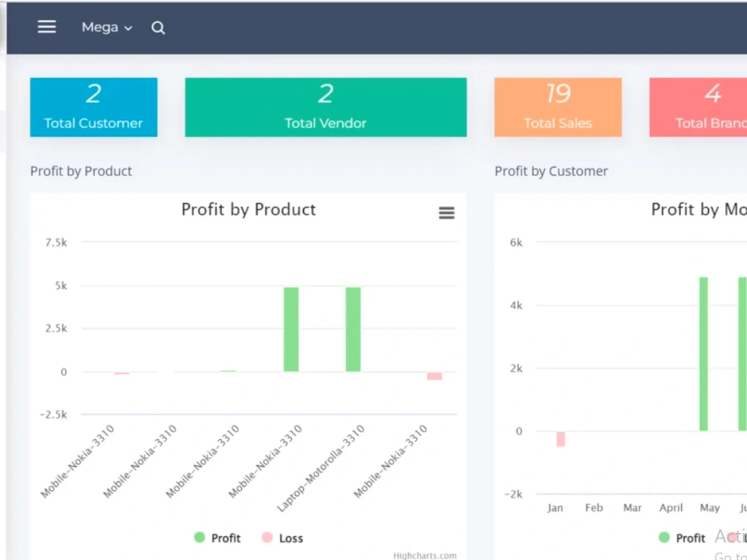The height and width of the screenshot is (560, 747).
Task: Toggle Profit series in product chart legend
Action: coord(217,538)
